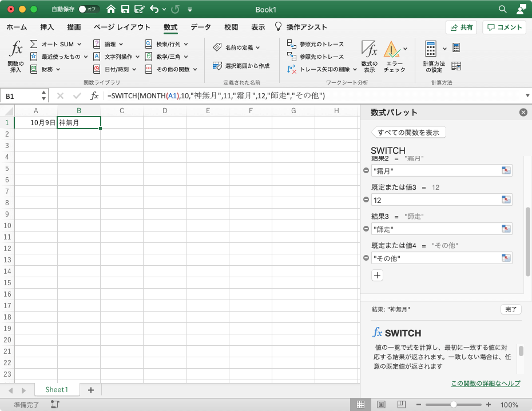Remove trace arrows (トレース矢印の削除)
The width and height of the screenshot is (532, 411).
click(x=318, y=69)
